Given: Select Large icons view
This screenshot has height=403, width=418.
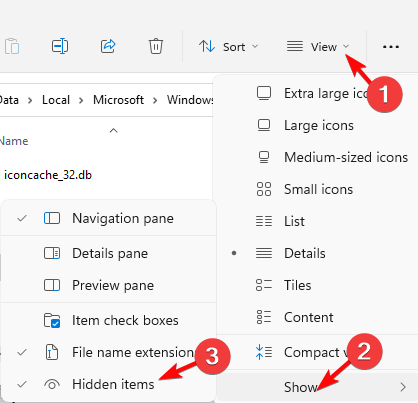Looking at the screenshot, I should tap(315, 125).
